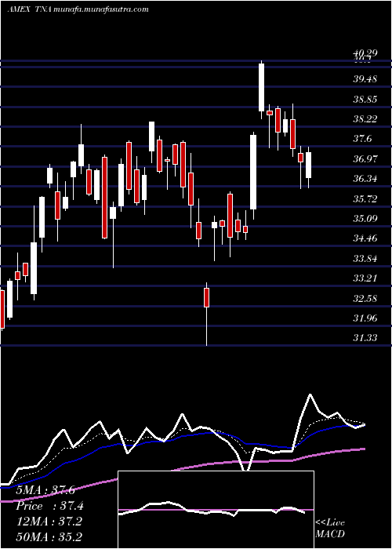Click the isolated red candle near 32.58
Screen dimensions: 392x549
pyautogui.click(x=206, y=297)
